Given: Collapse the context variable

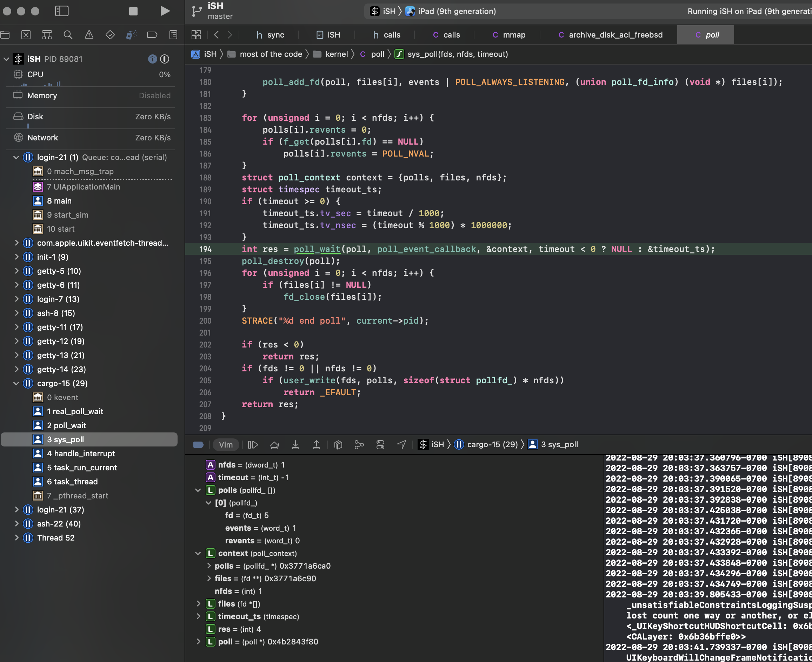Looking at the screenshot, I should pyautogui.click(x=198, y=553).
